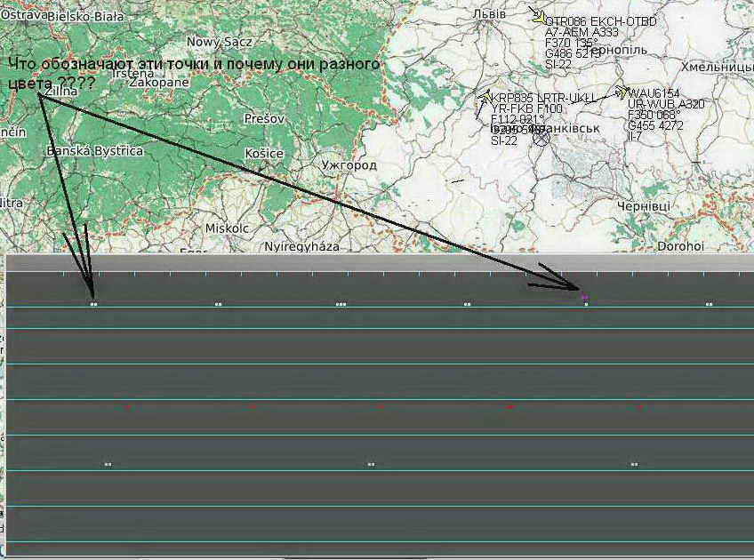The height and width of the screenshot is (560, 754).
Task: Select the WAU6154 aircraft symbol
Action: (x=620, y=92)
